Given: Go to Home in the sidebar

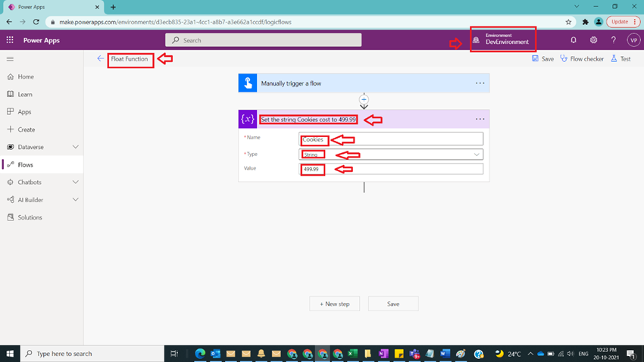Looking at the screenshot, I should 26,76.
